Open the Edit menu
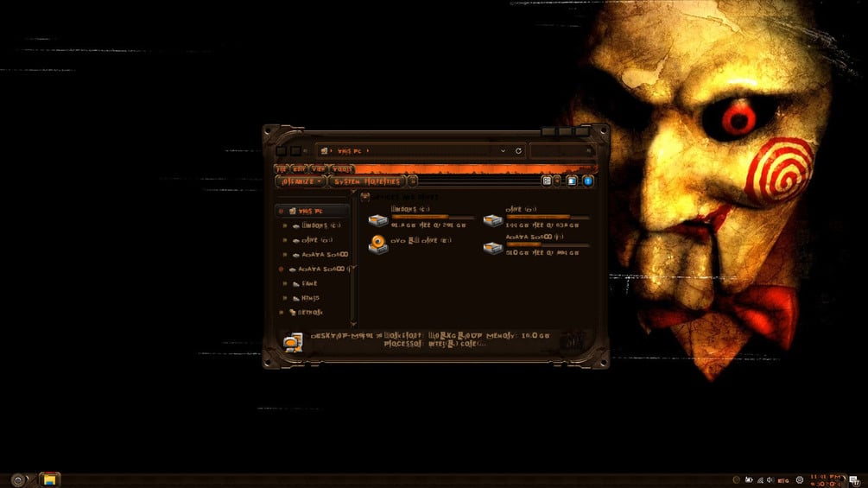868x488 pixels. 300,168
